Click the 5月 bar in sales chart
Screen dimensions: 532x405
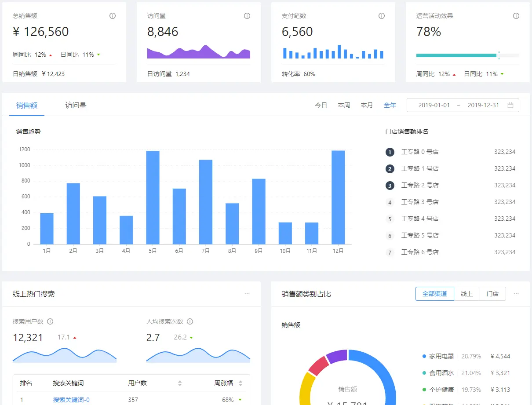[x=153, y=197]
